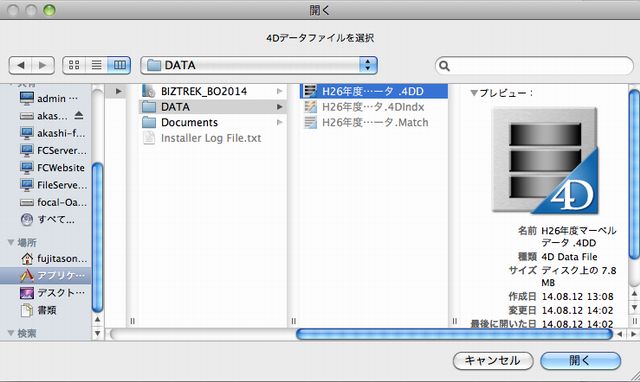Click the horizontal column browser scrollbar
640x382 pixels.
[x=454, y=334]
